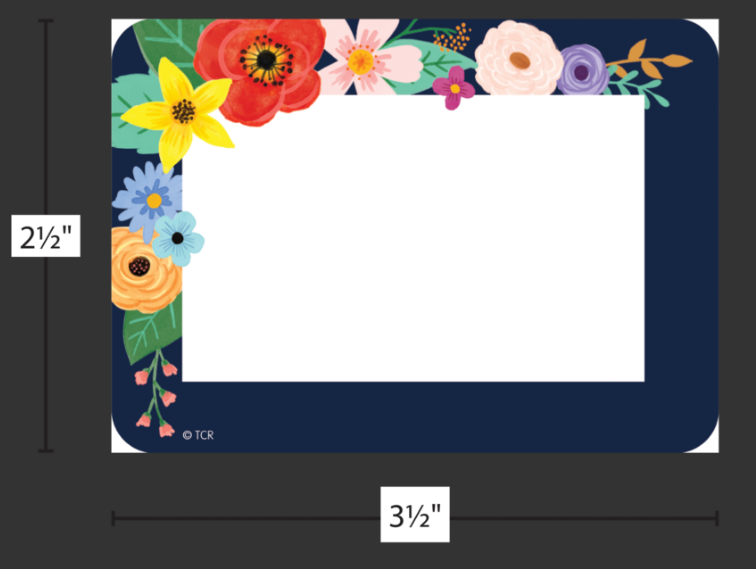Click the horizontal width measurement line
This screenshot has height=569, width=756.
pos(415,518)
